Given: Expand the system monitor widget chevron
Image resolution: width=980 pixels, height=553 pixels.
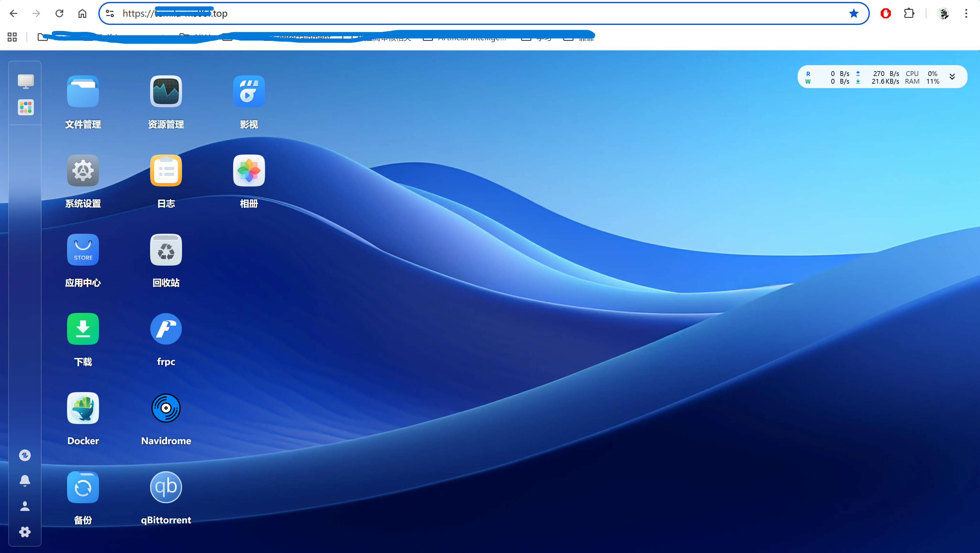Looking at the screenshot, I should click(x=952, y=77).
